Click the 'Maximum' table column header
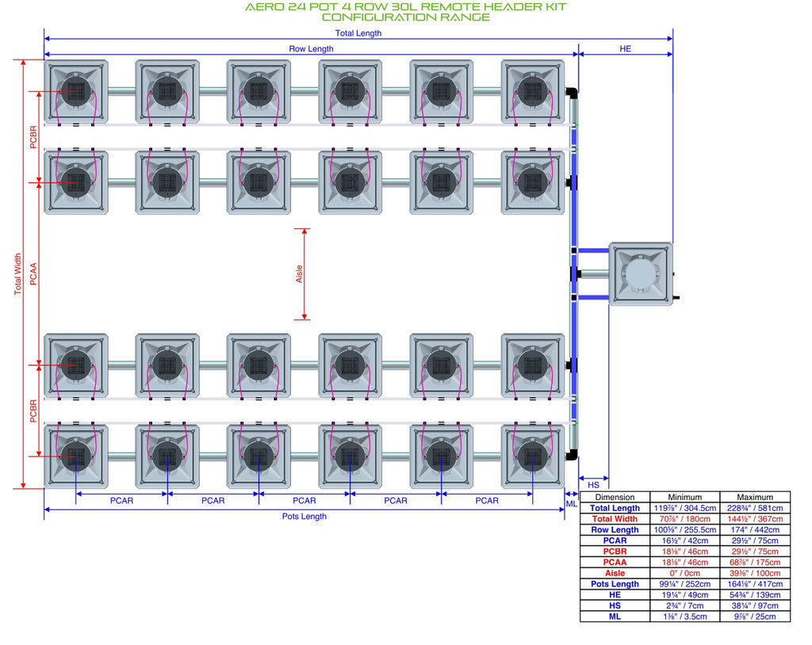This screenshot has width=812, height=645. (x=755, y=497)
